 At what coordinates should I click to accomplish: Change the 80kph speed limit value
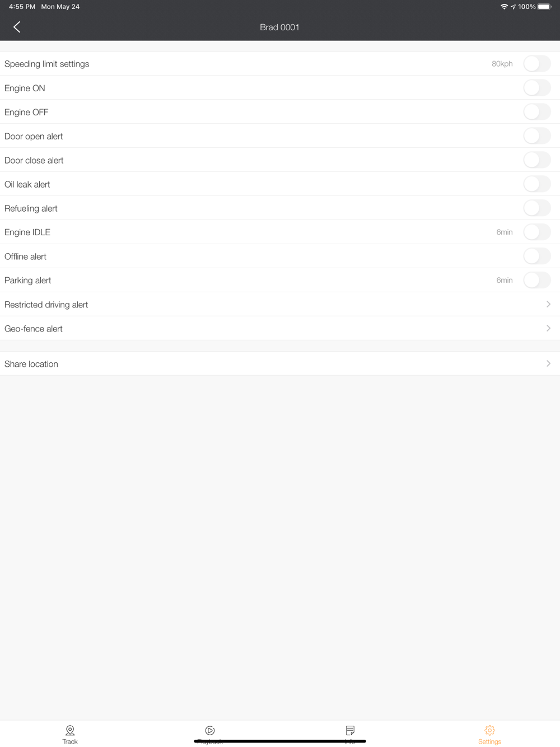coord(502,64)
